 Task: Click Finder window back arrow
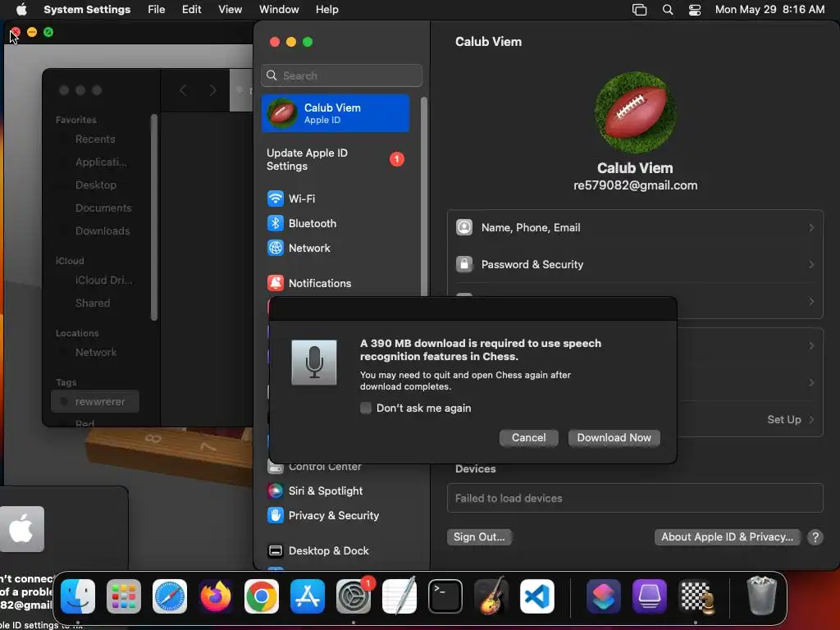coord(183,90)
